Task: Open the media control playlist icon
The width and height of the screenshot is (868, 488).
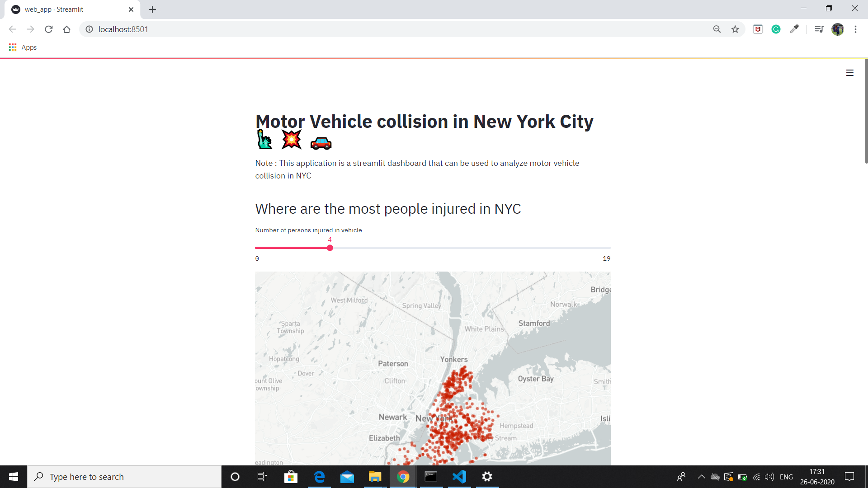Action: (x=819, y=29)
